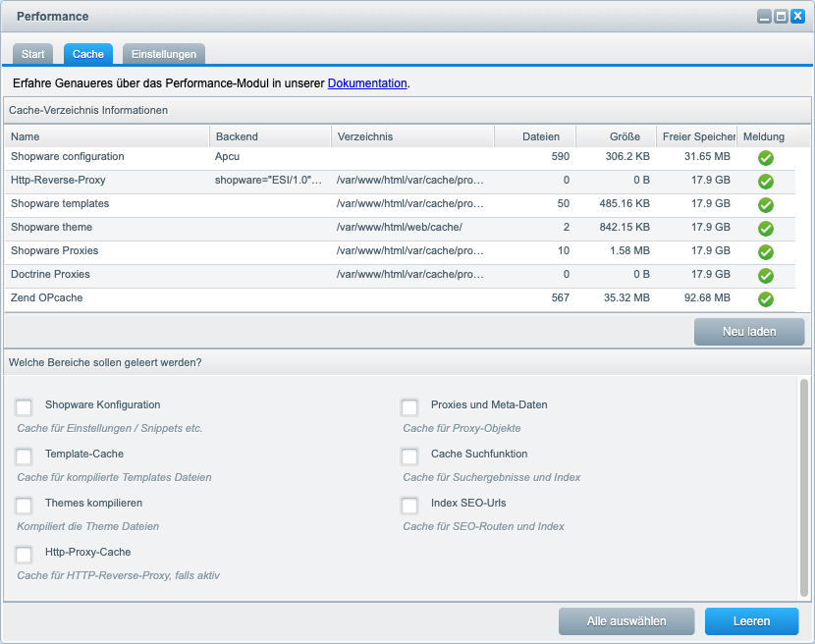
Task: Click the 842.15 KB size value
Action: (625, 227)
